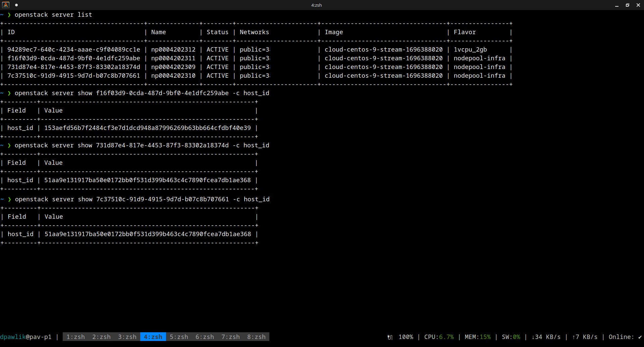
Task: Click the MEM 15% memory indicator
Action: tap(477, 337)
